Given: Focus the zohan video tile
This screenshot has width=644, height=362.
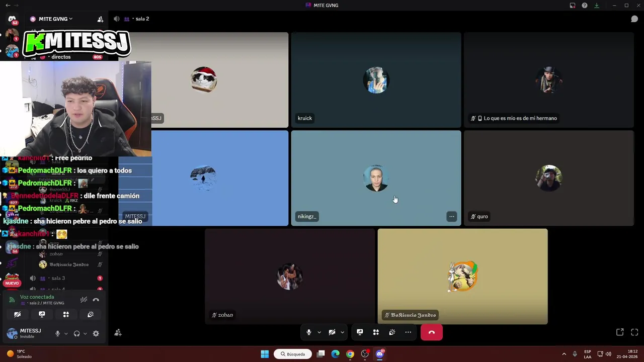Looking at the screenshot, I should [x=290, y=277].
